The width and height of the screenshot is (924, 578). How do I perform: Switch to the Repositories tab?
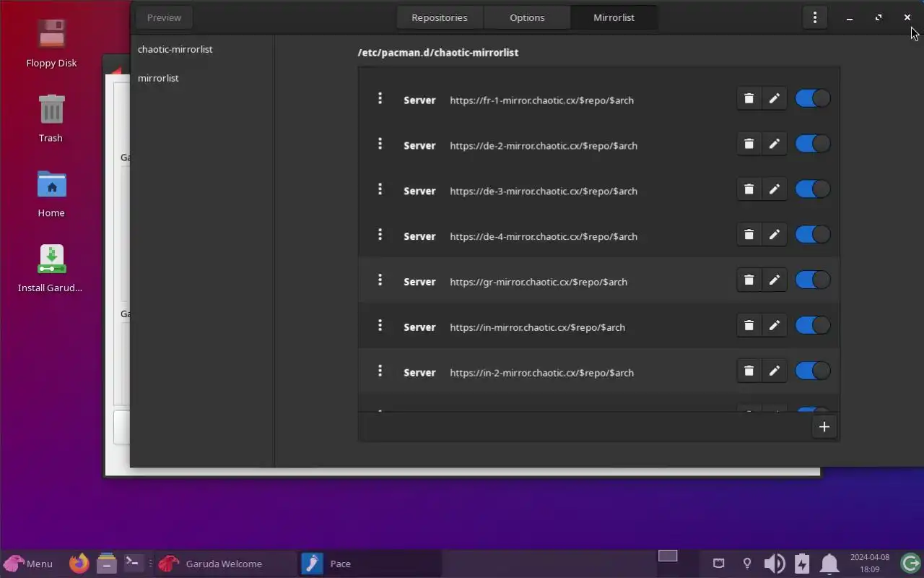(x=440, y=17)
